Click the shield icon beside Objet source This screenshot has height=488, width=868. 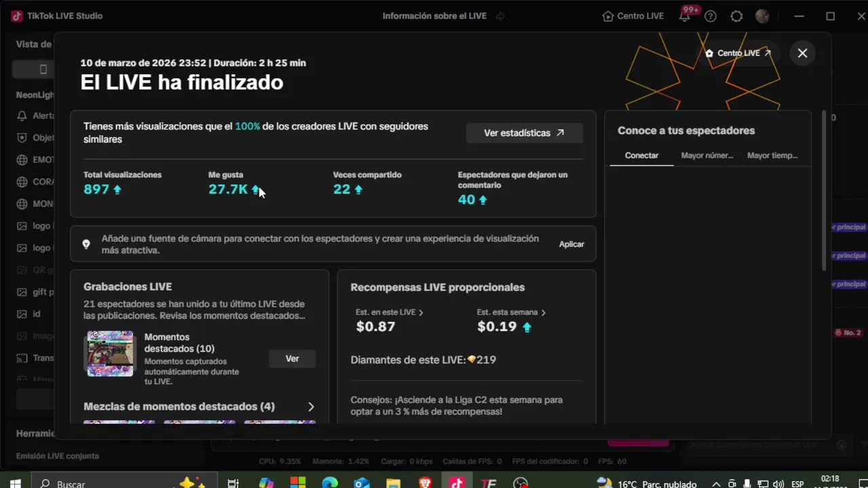click(22, 138)
